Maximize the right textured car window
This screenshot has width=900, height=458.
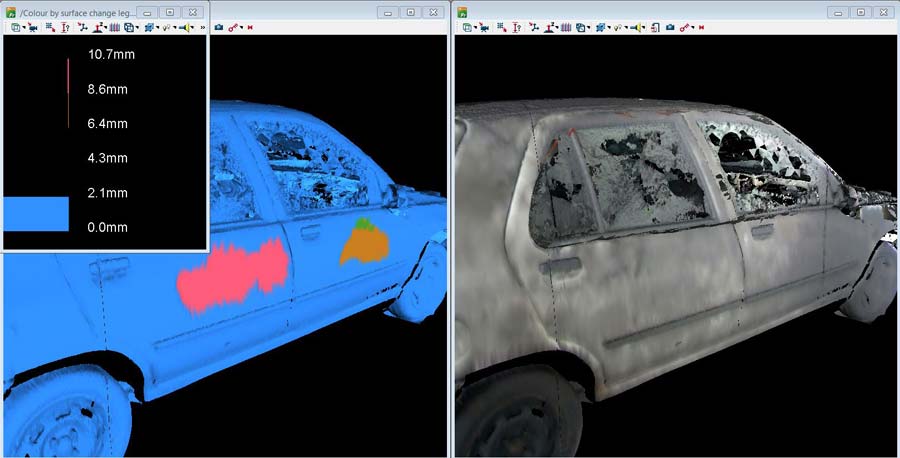(860, 12)
